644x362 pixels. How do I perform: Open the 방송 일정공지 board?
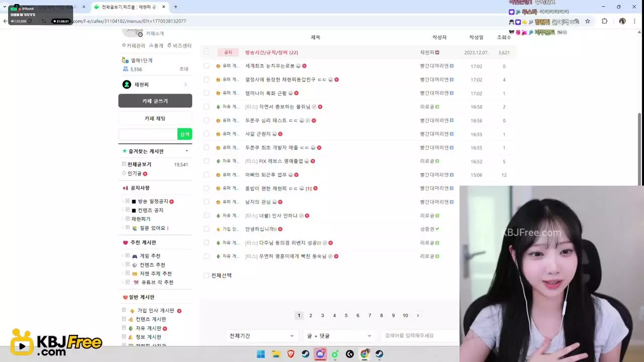153,201
